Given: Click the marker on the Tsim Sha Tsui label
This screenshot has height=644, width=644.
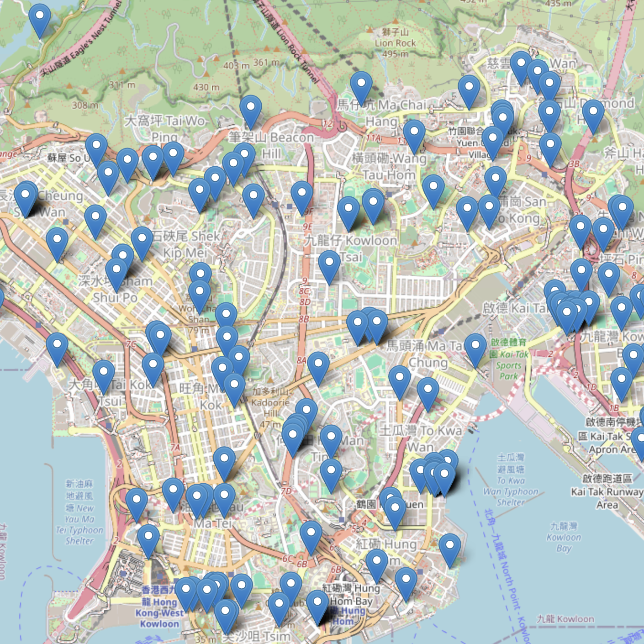Looking at the screenshot, I should (225, 617).
